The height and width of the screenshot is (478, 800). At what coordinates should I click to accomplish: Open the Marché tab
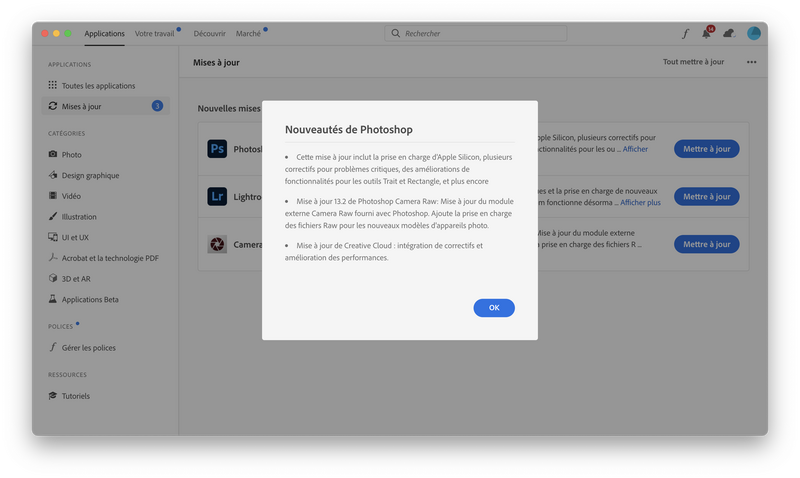click(248, 34)
